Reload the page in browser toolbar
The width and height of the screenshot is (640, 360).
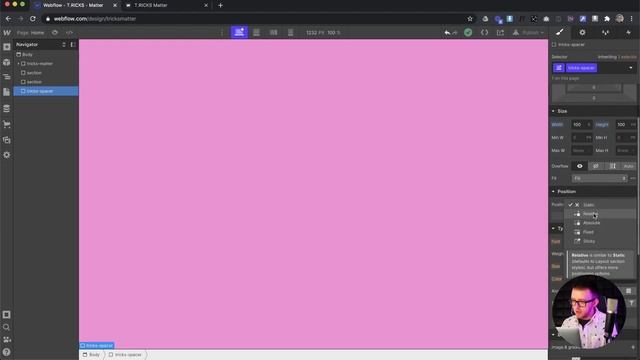(33, 19)
